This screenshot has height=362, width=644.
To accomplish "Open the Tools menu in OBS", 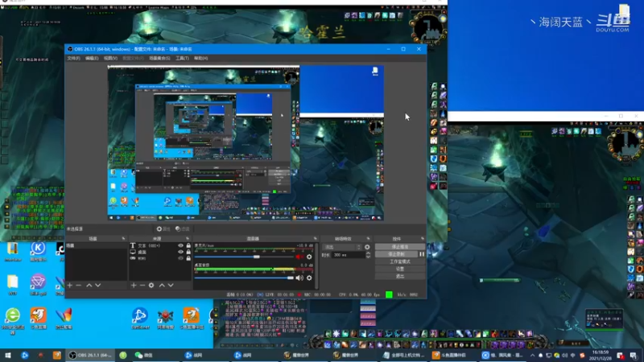I will pos(182,58).
